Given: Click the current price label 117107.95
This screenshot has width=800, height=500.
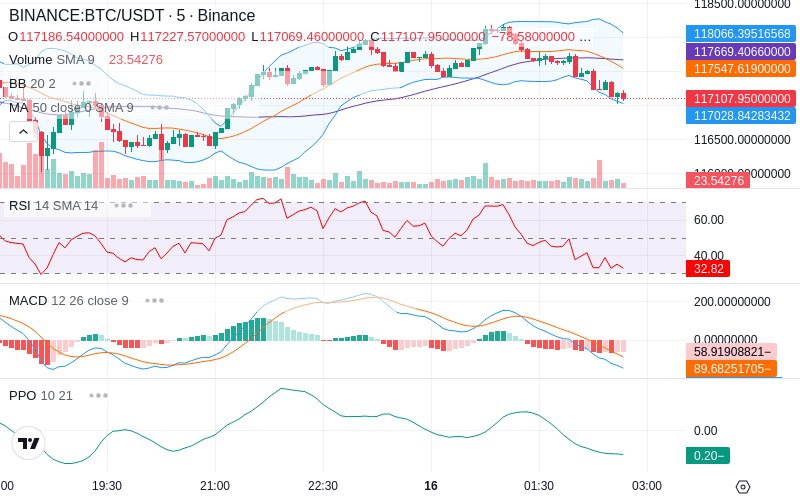Looking at the screenshot, I should (741, 98).
